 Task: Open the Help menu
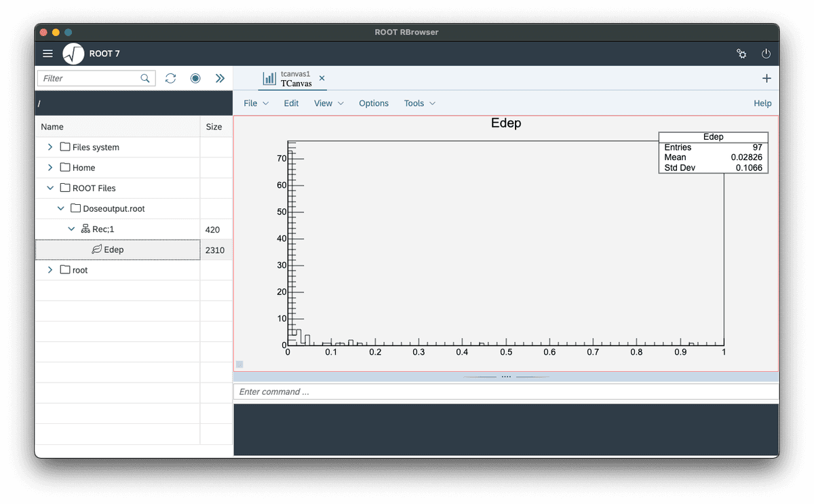(762, 103)
